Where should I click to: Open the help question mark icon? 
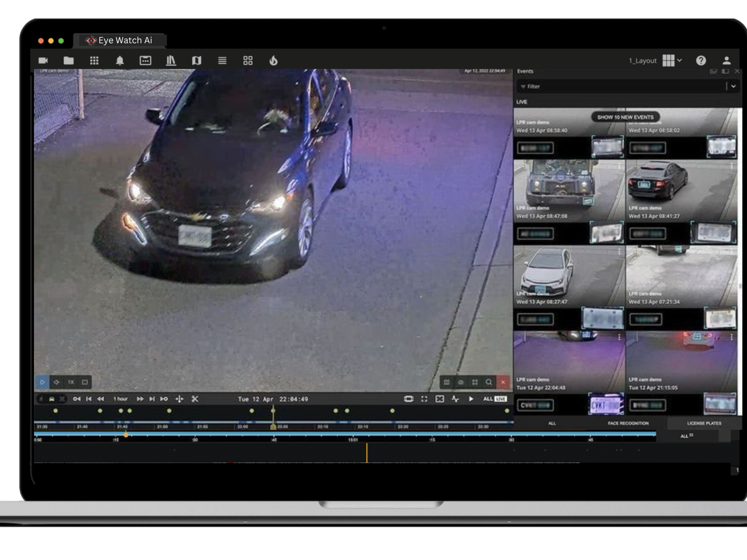click(x=701, y=61)
